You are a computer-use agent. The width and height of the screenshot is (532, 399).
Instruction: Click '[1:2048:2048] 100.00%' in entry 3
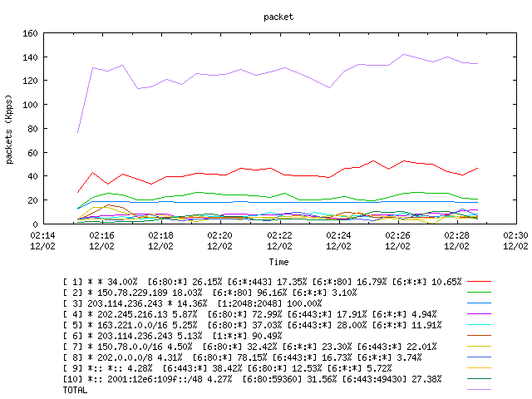pos(269,303)
